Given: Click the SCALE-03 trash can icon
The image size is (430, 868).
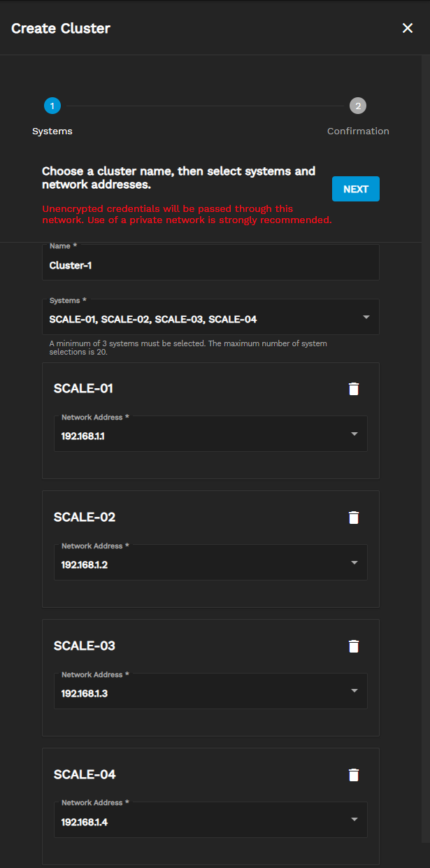Looking at the screenshot, I should [354, 646].
